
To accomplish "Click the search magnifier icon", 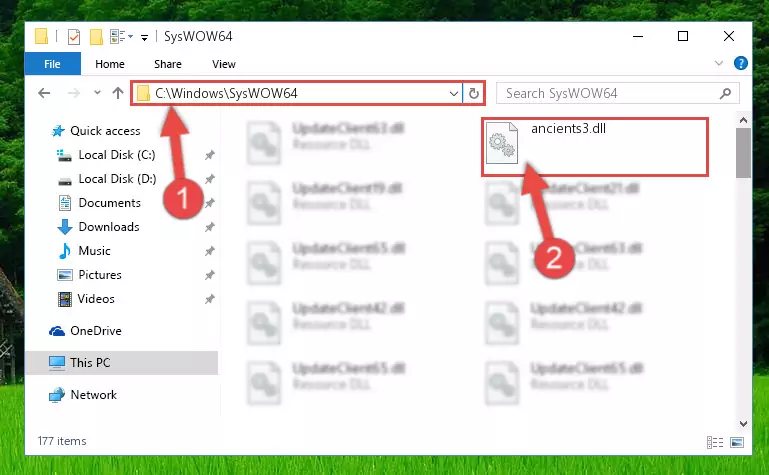I will [x=725, y=93].
